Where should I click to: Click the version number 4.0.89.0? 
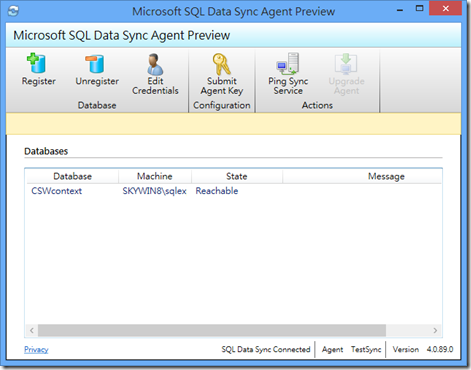coord(440,349)
